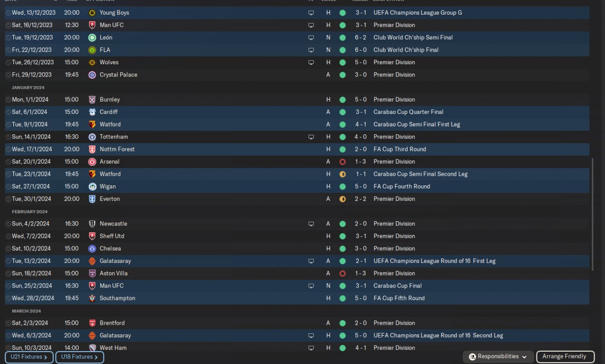Click the Tottenham club badge
Screen dimensions: 605x364
92,137
